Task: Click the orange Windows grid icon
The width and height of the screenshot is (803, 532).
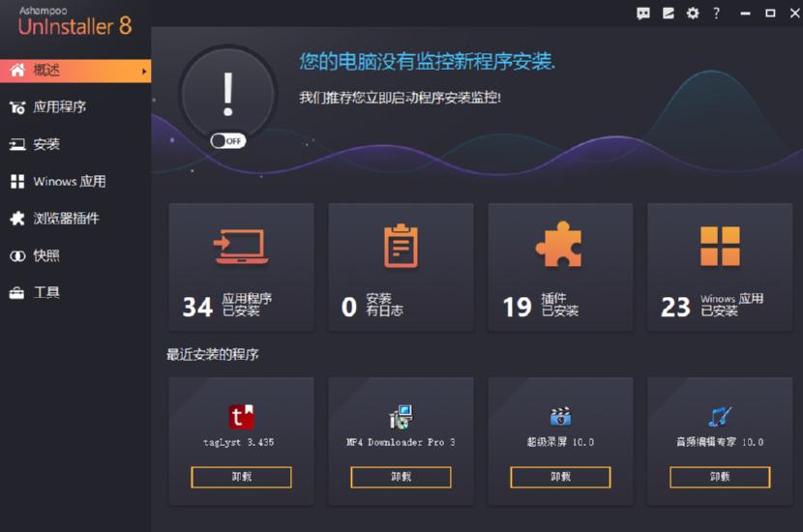Action: coord(720,247)
